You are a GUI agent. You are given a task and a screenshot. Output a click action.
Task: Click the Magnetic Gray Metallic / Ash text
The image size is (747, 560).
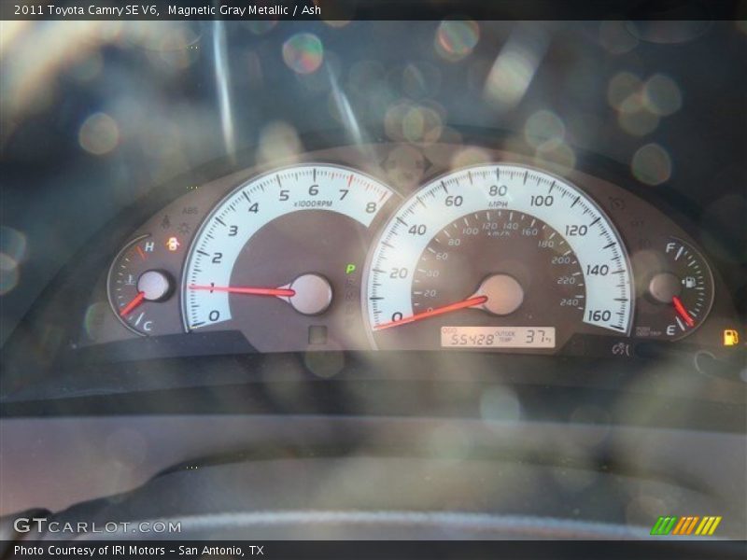point(247,10)
